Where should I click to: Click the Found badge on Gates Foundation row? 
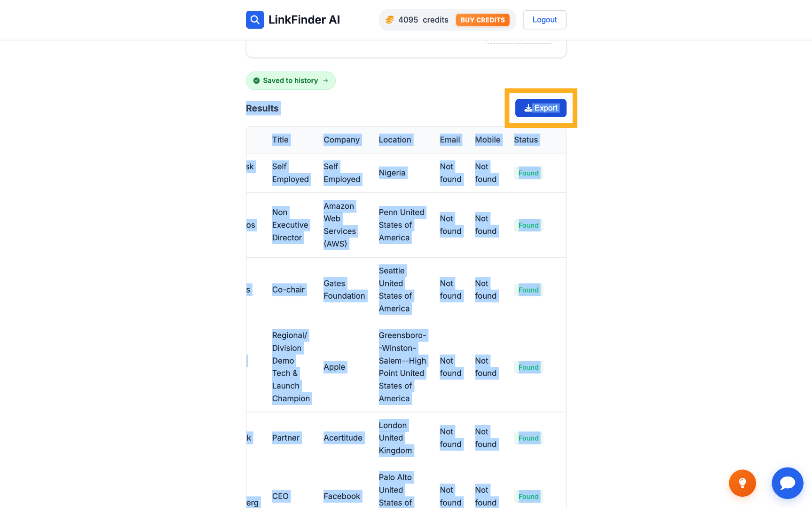click(x=528, y=290)
